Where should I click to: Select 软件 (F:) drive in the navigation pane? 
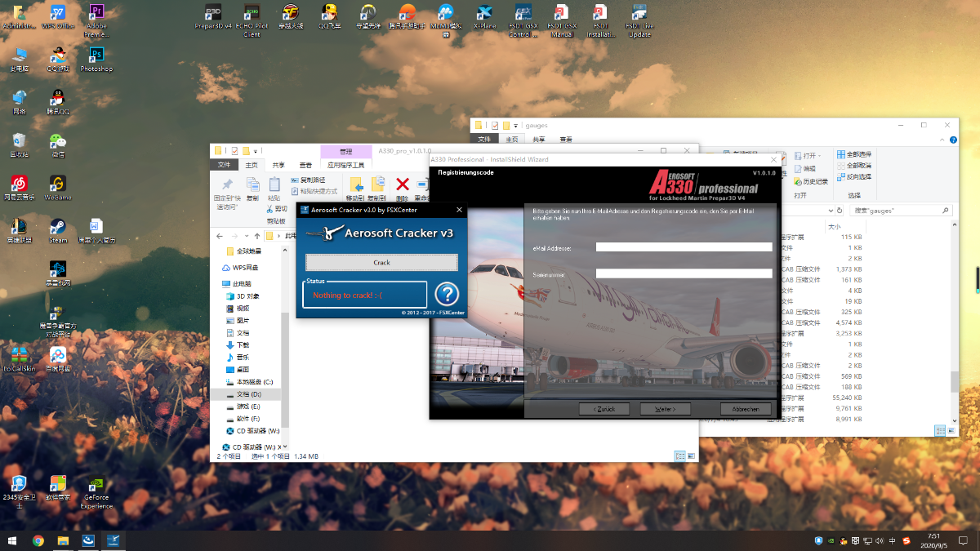click(x=243, y=418)
